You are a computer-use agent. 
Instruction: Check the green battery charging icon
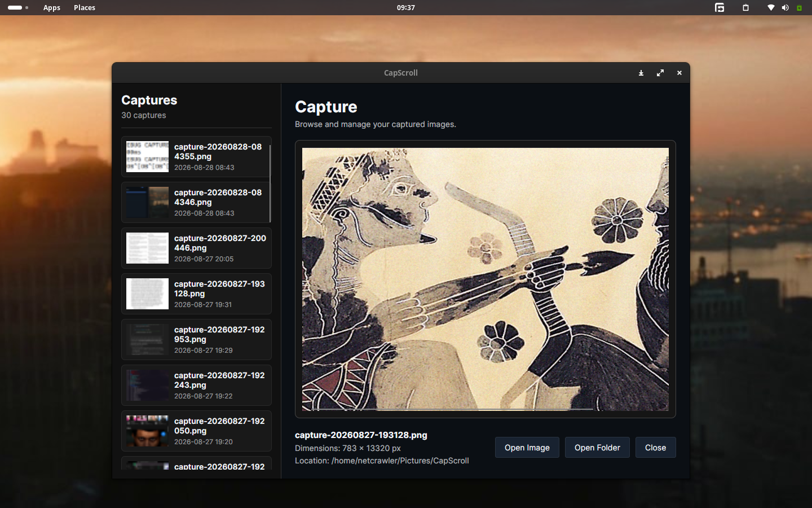click(x=799, y=8)
